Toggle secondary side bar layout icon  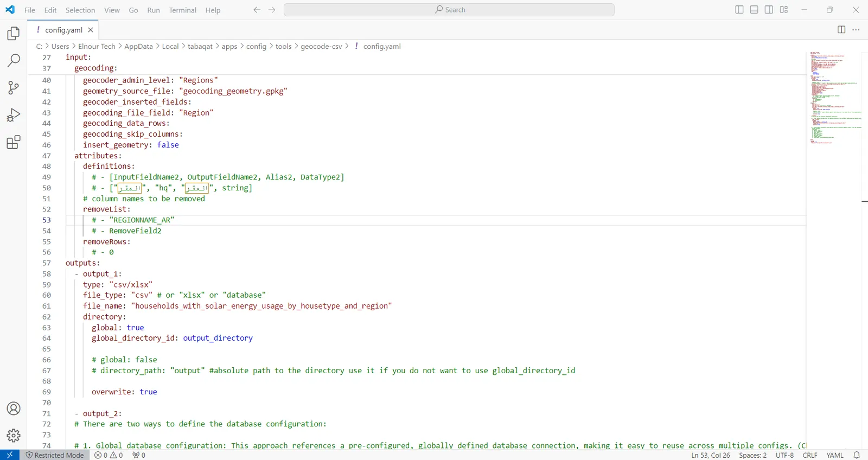pyautogui.click(x=769, y=10)
